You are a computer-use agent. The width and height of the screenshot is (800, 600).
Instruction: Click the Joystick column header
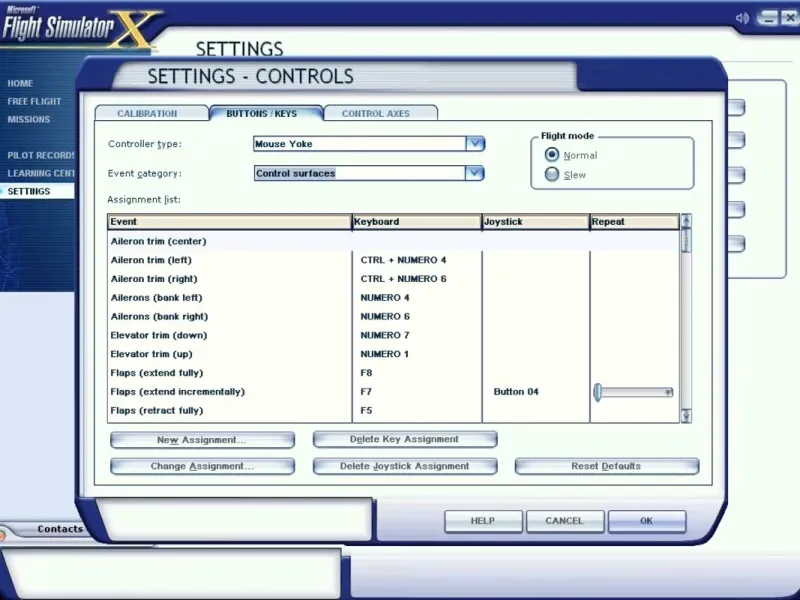[x=536, y=222]
